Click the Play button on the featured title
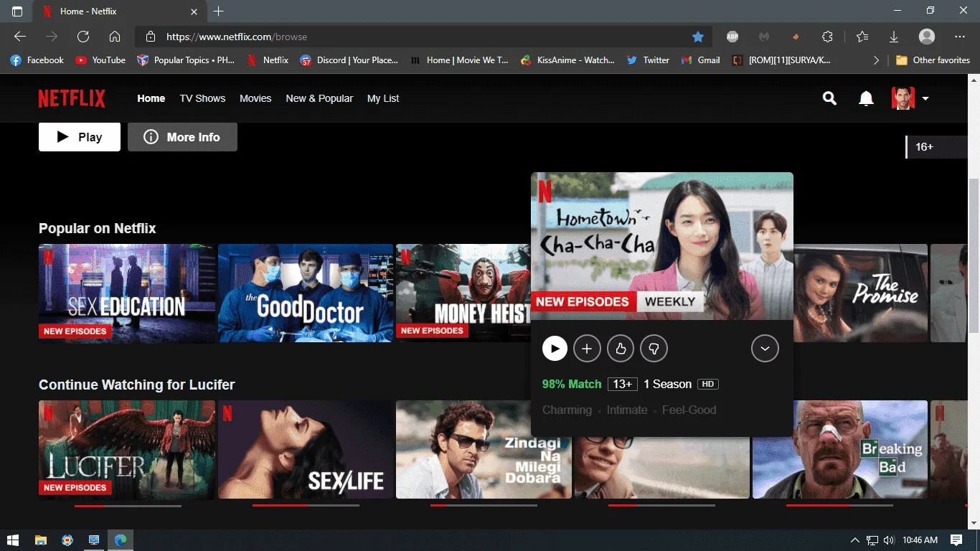980x551 pixels. coord(80,137)
